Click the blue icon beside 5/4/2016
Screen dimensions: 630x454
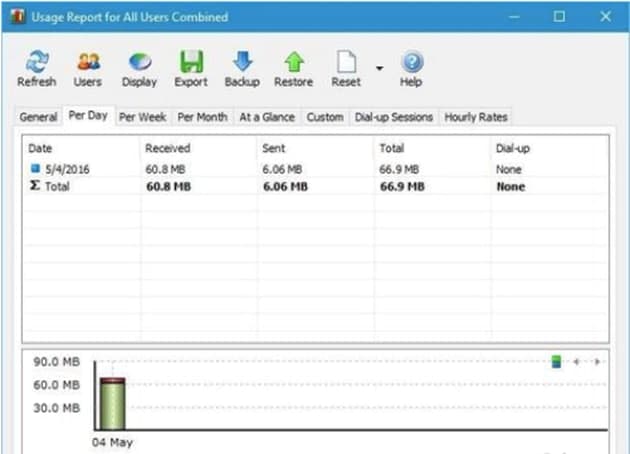coord(35,168)
